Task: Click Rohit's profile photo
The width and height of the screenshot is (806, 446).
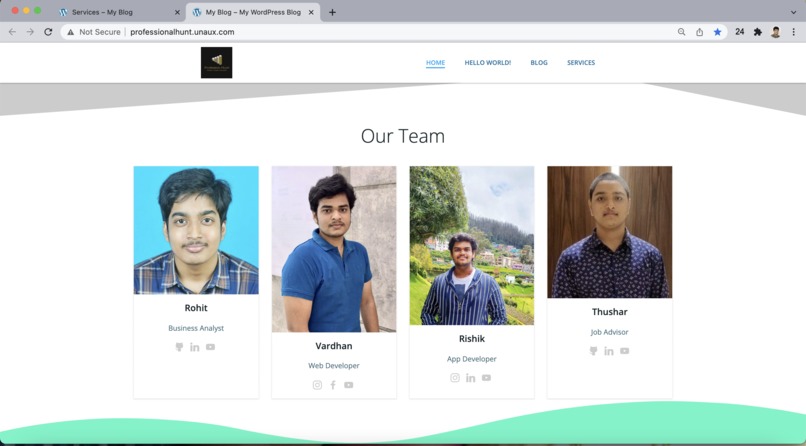Action: [196, 230]
